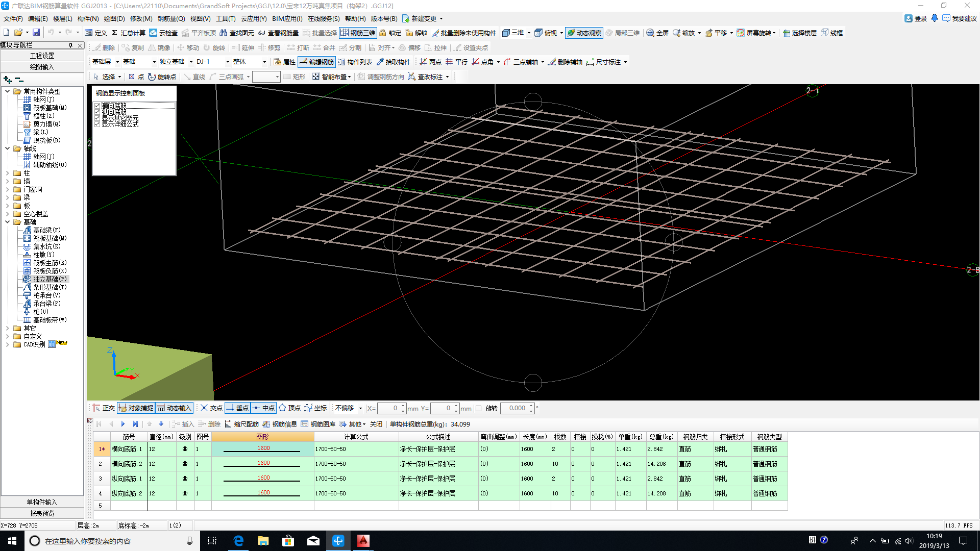
Task: Toggle 纵向底筋 display checkbox
Action: (x=97, y=112)
